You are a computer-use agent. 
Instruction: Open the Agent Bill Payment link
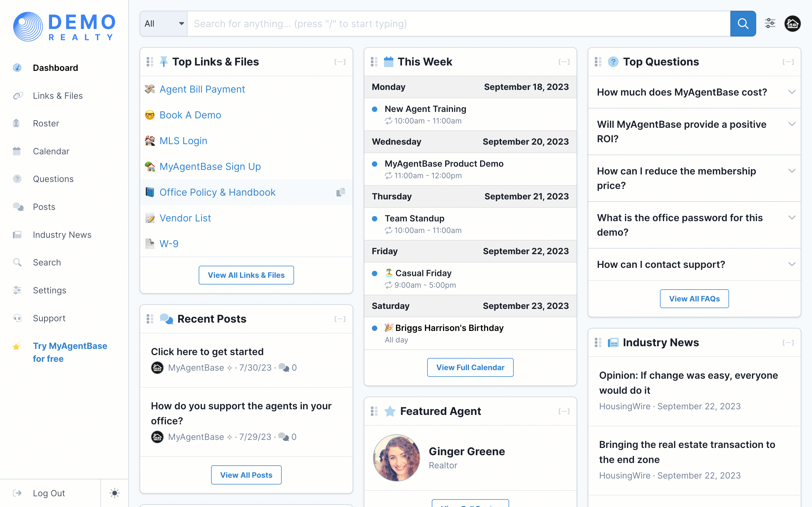202,89
